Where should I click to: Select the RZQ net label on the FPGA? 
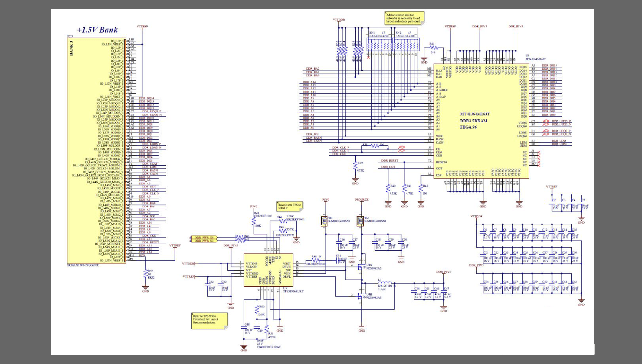pos(142,256)
